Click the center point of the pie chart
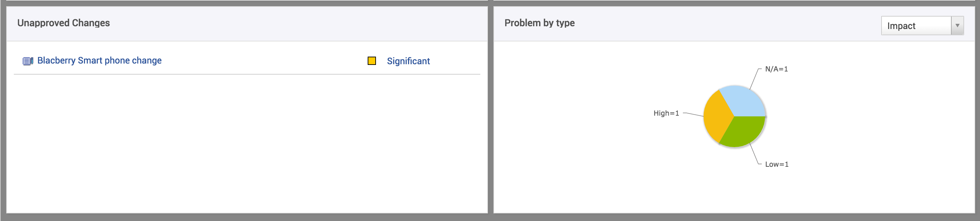 [x=734, y=116]
